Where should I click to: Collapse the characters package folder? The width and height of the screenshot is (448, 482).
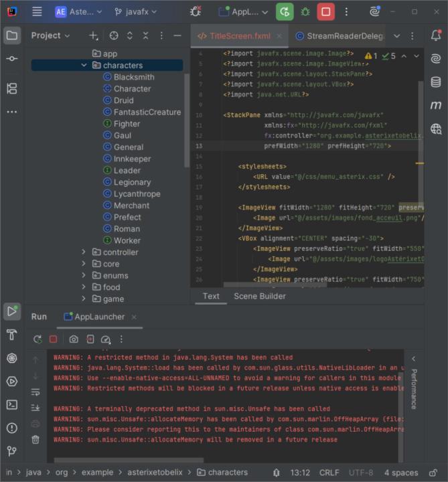coord(84,66)
